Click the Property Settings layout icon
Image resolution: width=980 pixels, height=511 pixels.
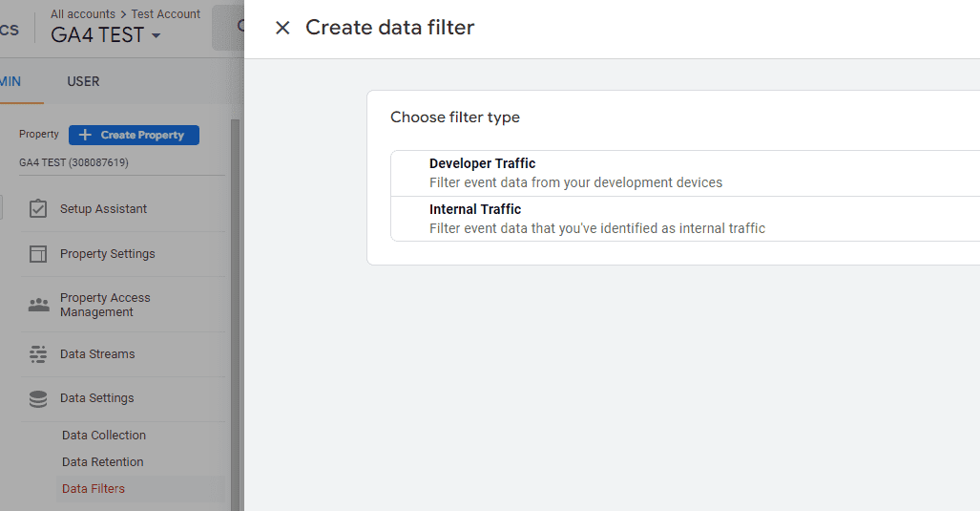point(38,254)
